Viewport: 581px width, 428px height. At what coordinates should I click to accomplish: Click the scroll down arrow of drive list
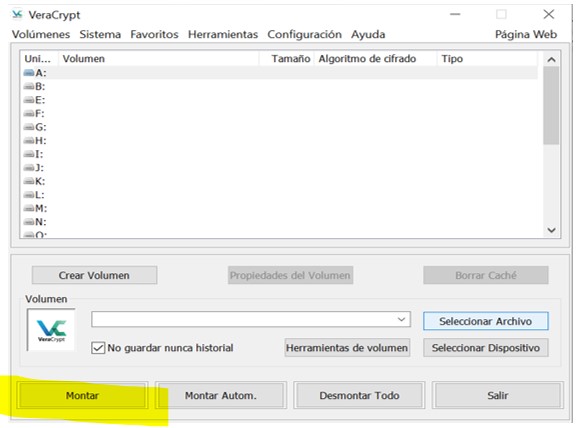[x=551, y=230]
